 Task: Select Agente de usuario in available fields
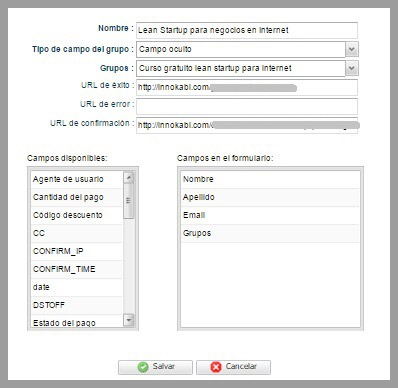77,179
